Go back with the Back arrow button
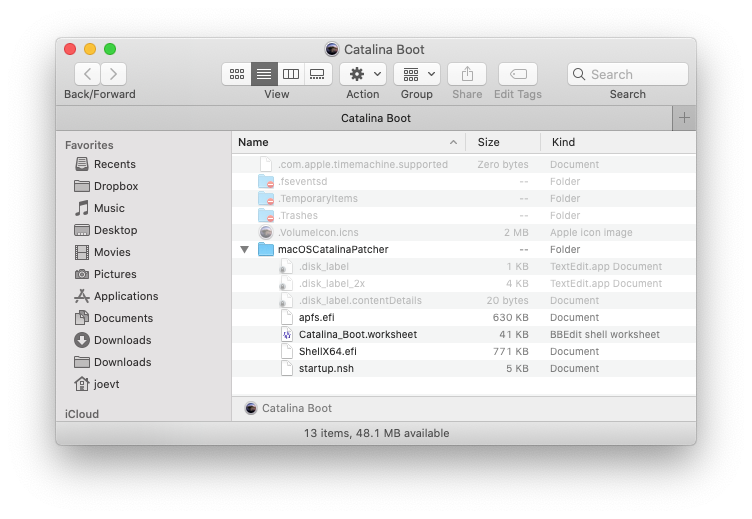 click(x=87, y=74)
